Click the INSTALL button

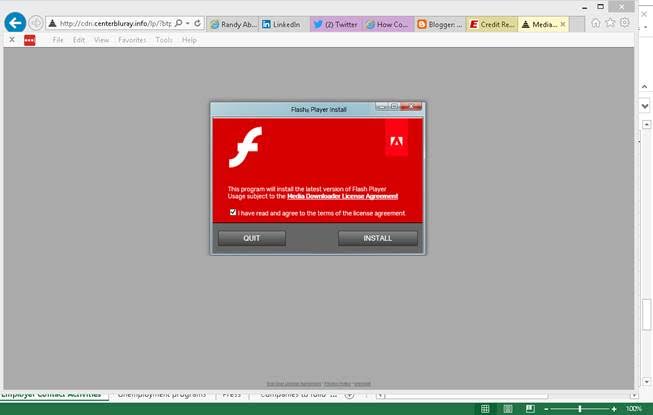tap(378, 238)
